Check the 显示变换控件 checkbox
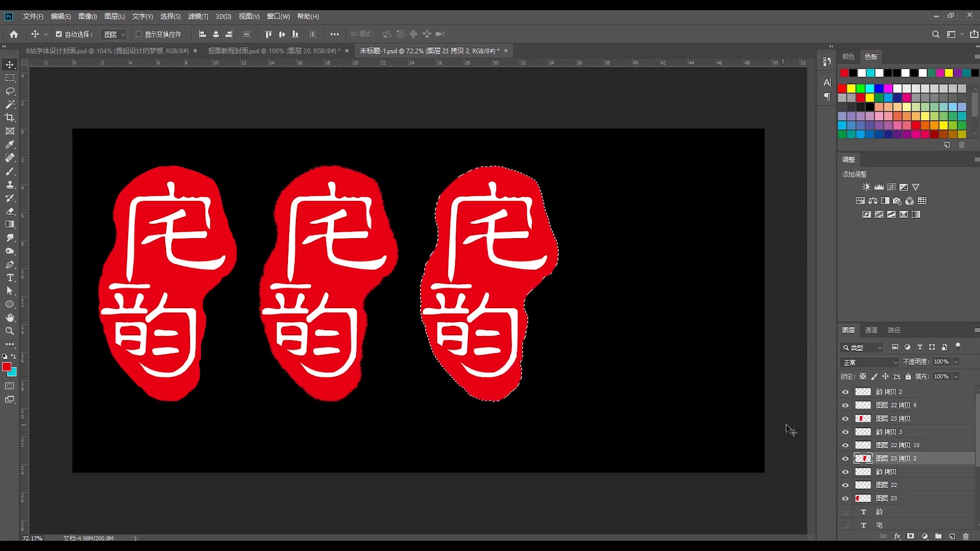 pos(138,34)
